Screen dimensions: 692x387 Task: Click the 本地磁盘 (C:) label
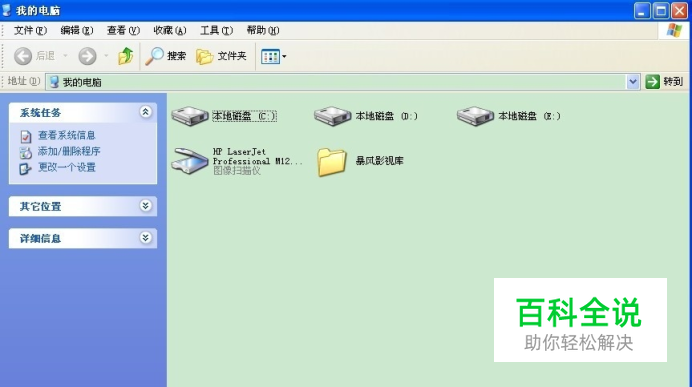(244, 116)
